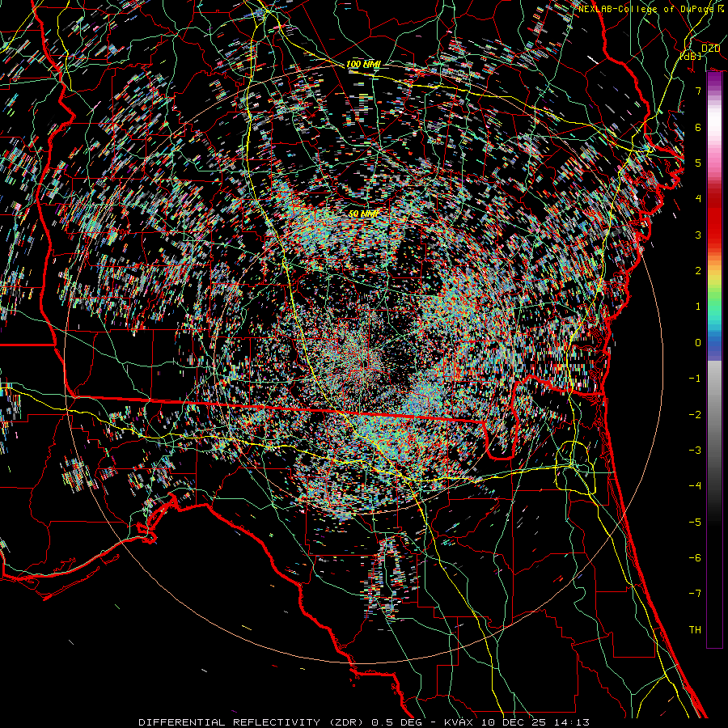This screenshot has height=728, width=728.
Task: Click the "[dB]" unit label above the color scale
Action: [691, 56]
